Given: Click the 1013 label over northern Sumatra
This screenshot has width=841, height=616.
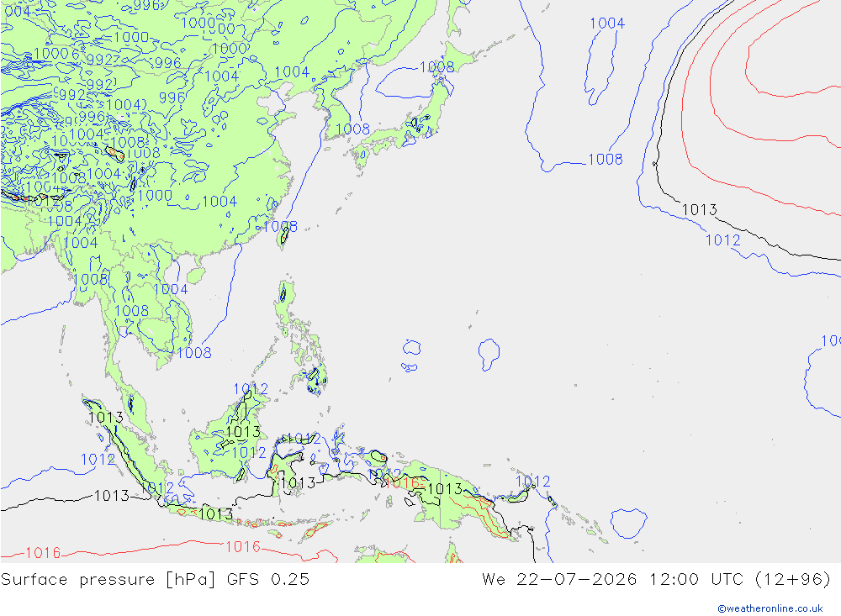Looking at the screenshot, I should 106,417.
